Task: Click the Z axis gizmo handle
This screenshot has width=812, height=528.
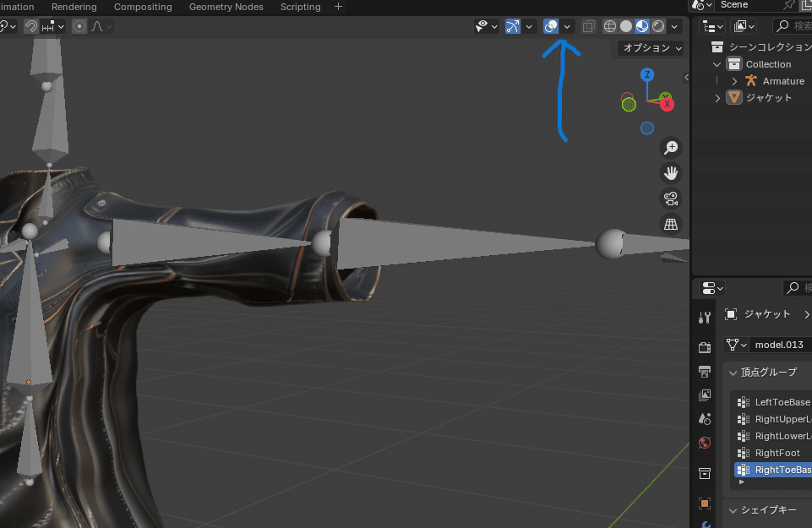Action: 646,74
